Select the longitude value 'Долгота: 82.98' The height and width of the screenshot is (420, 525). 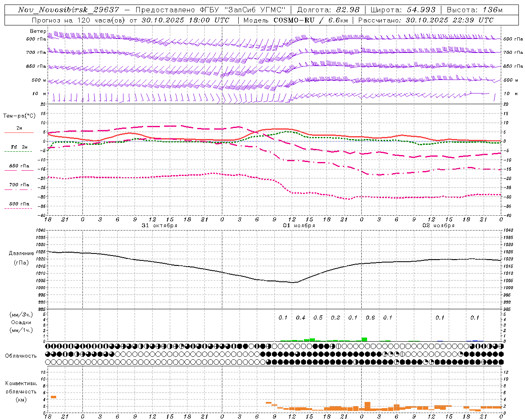click(x=328, y=10)
